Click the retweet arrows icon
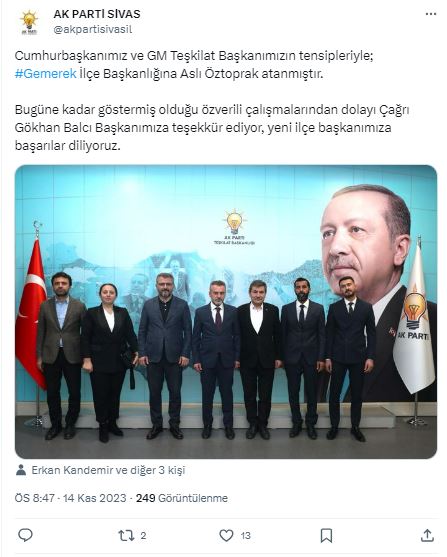The width and height of the screenshot is (447, 557). click(x=126, y=535)
